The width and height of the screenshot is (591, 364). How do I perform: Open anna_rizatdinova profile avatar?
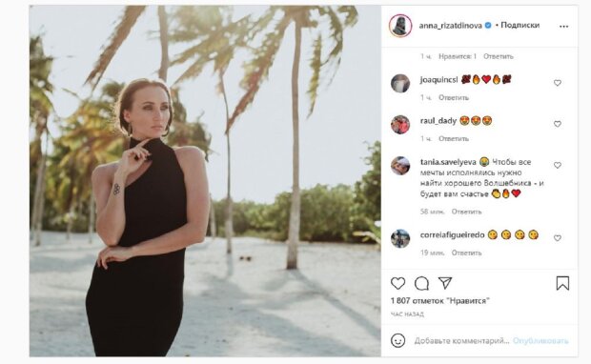click(x=400, y=26)
